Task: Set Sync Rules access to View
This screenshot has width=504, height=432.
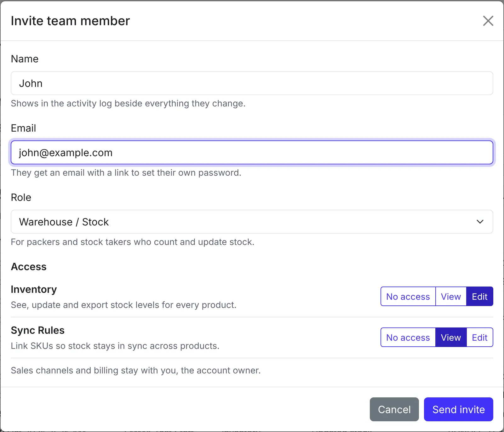Action: [x=451, y=337]
